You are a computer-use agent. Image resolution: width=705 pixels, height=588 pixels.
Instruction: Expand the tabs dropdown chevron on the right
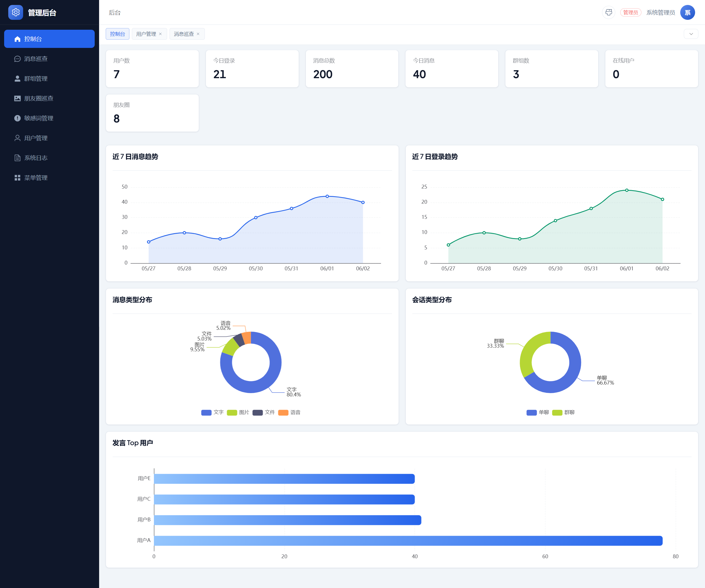691,34
